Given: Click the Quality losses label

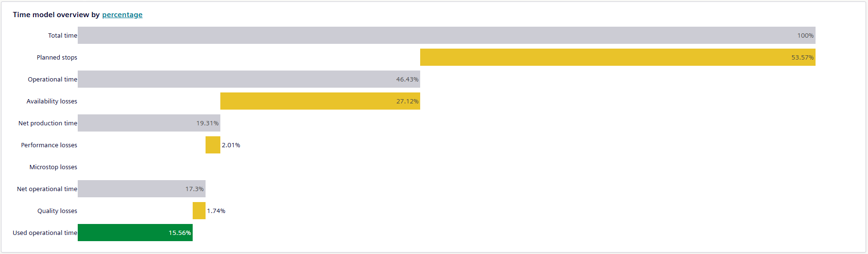Looking at the screenshot, I should [x=57, y=211].
